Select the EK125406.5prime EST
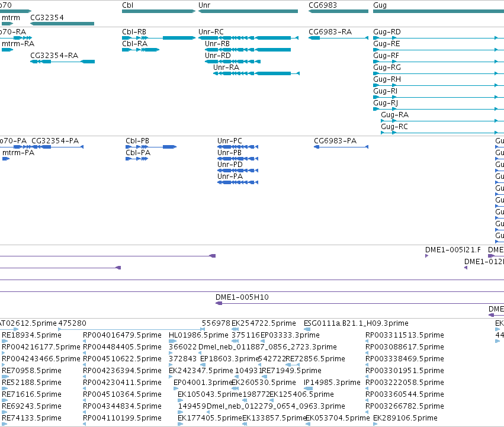The height and width of the screenshot is (427, 504). 272,400
